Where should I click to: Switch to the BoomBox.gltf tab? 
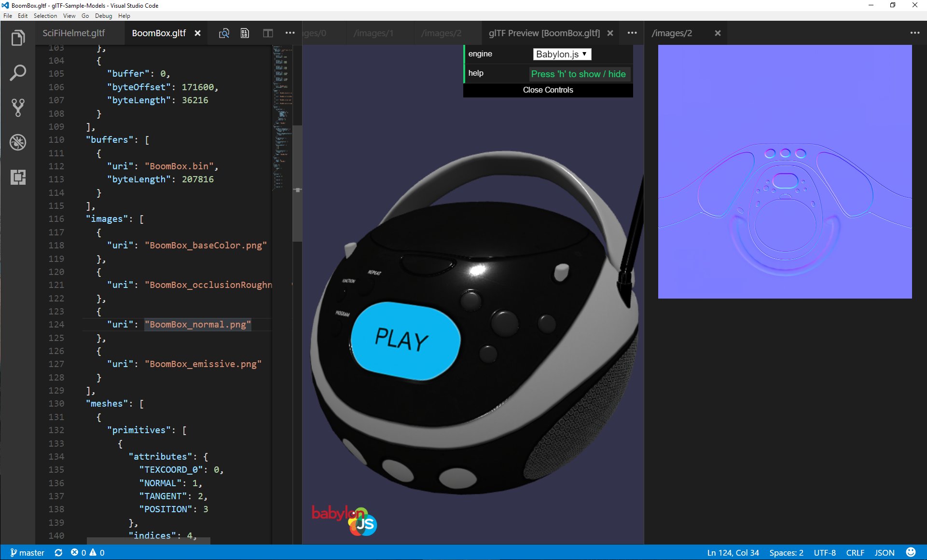coord(159,33)
